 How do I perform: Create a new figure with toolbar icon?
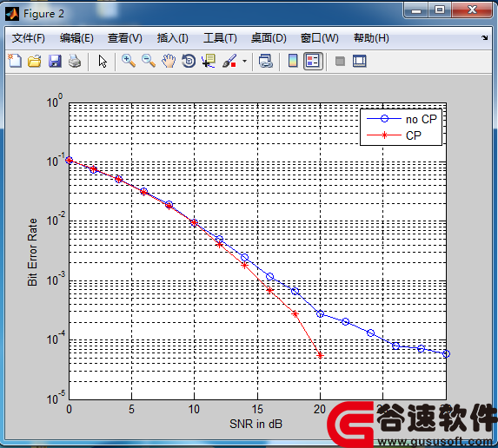tap(15, 61)
